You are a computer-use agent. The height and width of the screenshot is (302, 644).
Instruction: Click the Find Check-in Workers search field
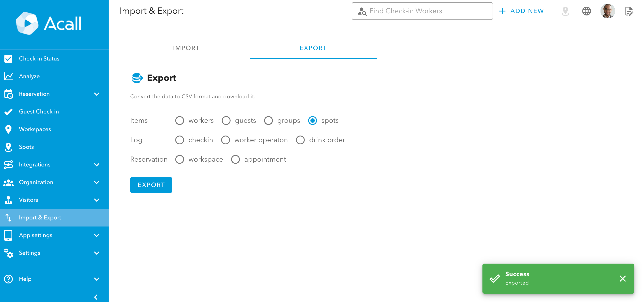pos(422,11)
